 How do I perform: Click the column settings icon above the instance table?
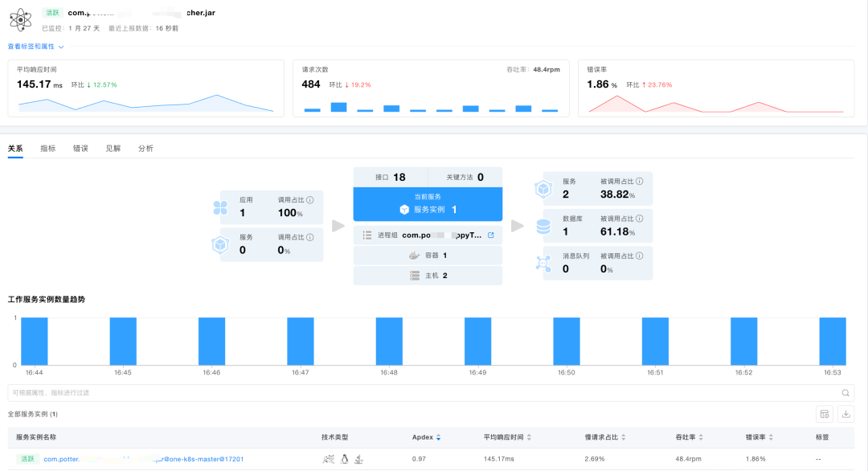pos(825,413)
